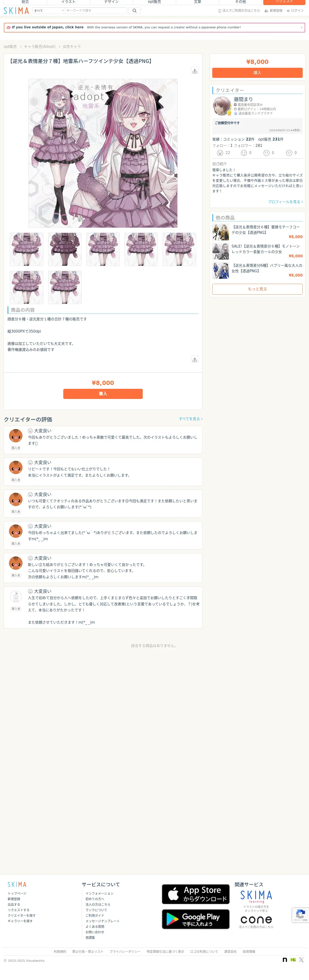Open バブリー風な大人の女性 product
The image size is (309, 980).
pos(257,271)
